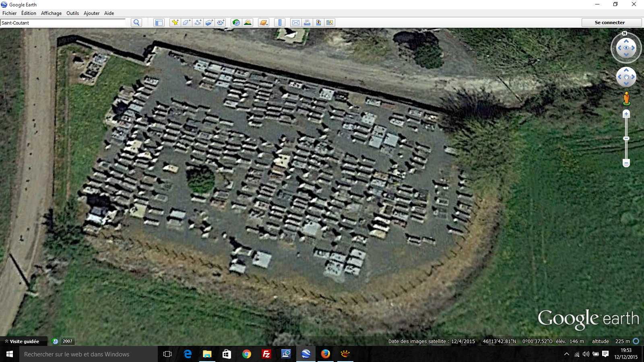Click the Windows taskbar search box
Screen dimensions: 644x362
89,354
